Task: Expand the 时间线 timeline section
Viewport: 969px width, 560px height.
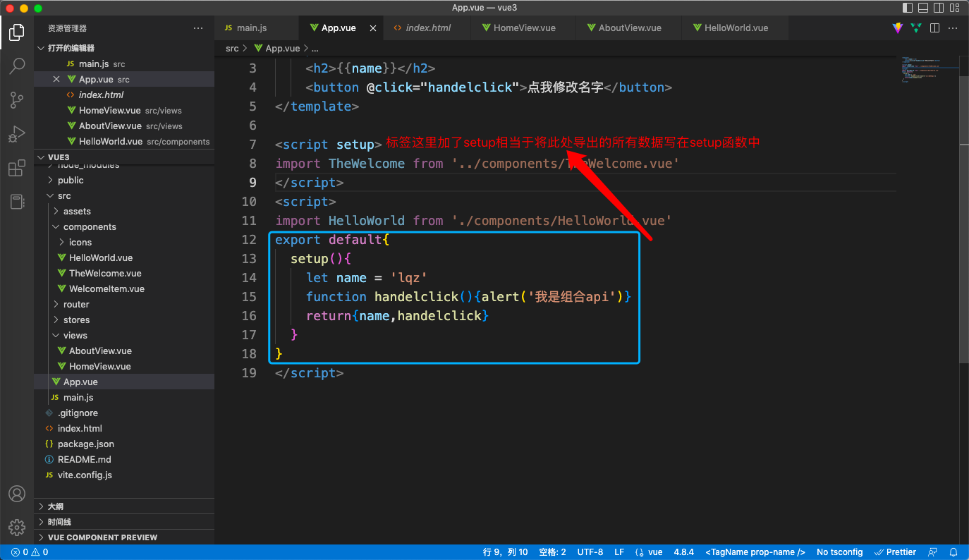Action: (124, 522)
